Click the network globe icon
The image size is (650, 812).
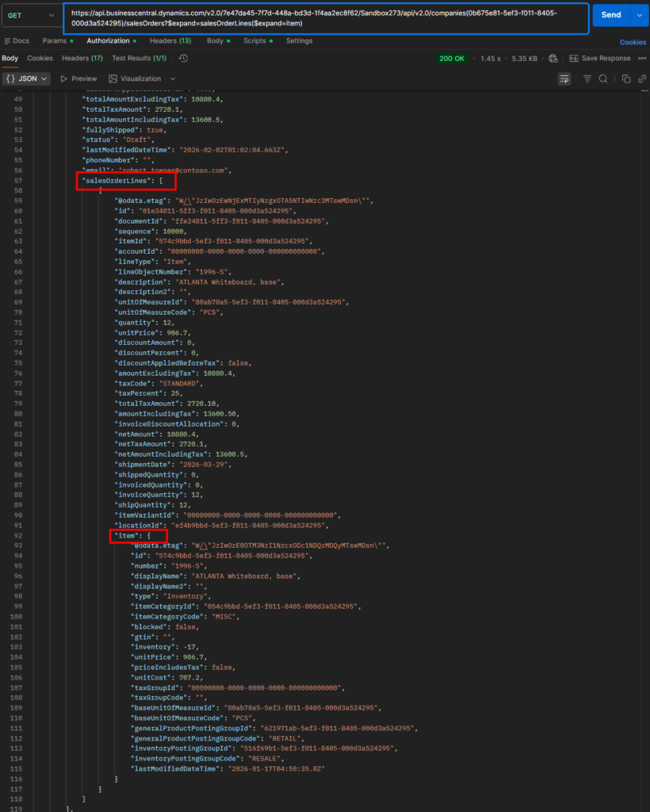(x=552, y=59)
